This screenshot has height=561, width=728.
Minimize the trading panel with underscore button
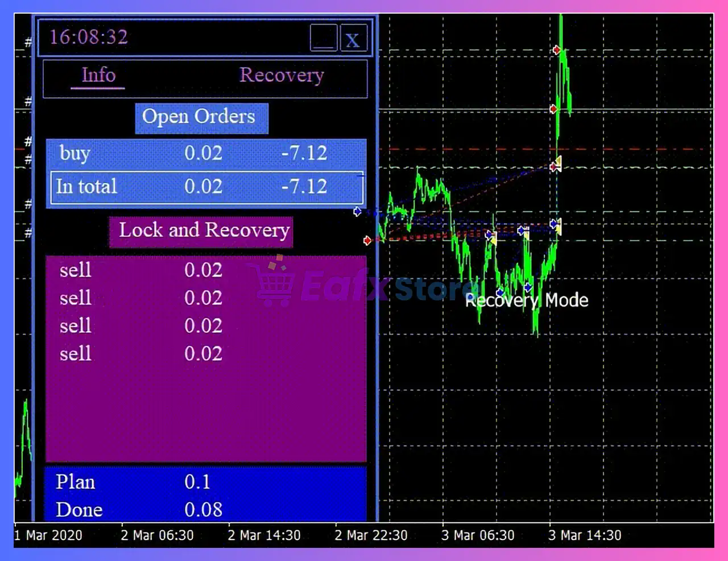(324, 39)
